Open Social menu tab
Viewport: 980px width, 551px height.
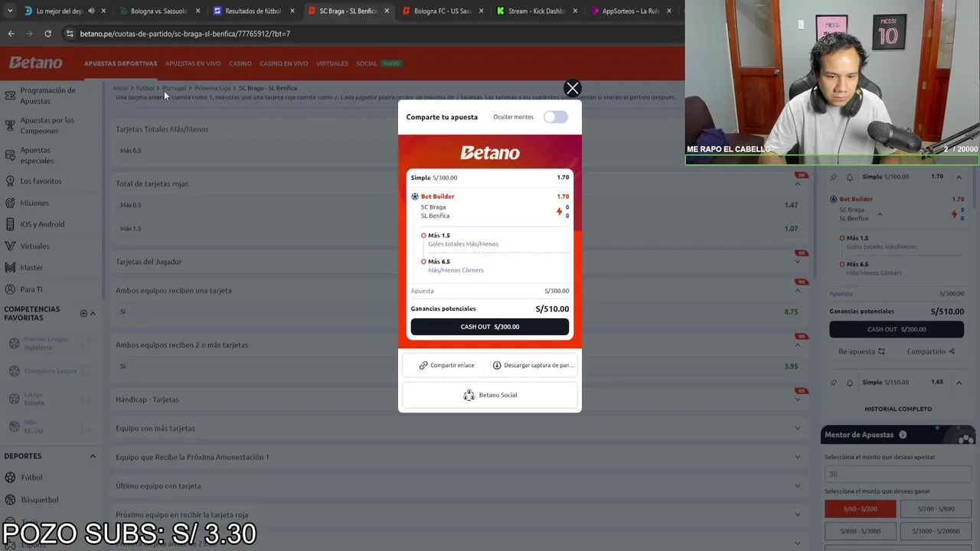[367, 64]
